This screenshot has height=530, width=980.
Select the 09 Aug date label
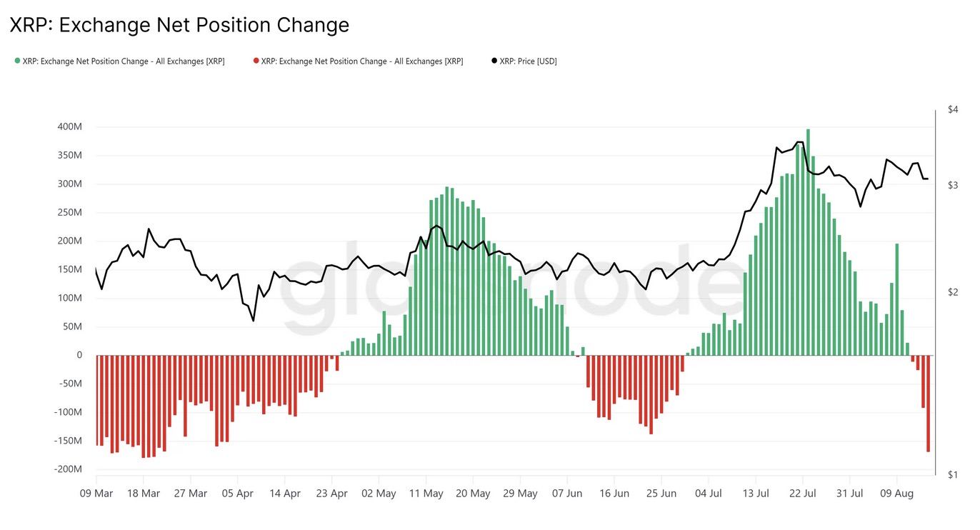pos(896,494)
